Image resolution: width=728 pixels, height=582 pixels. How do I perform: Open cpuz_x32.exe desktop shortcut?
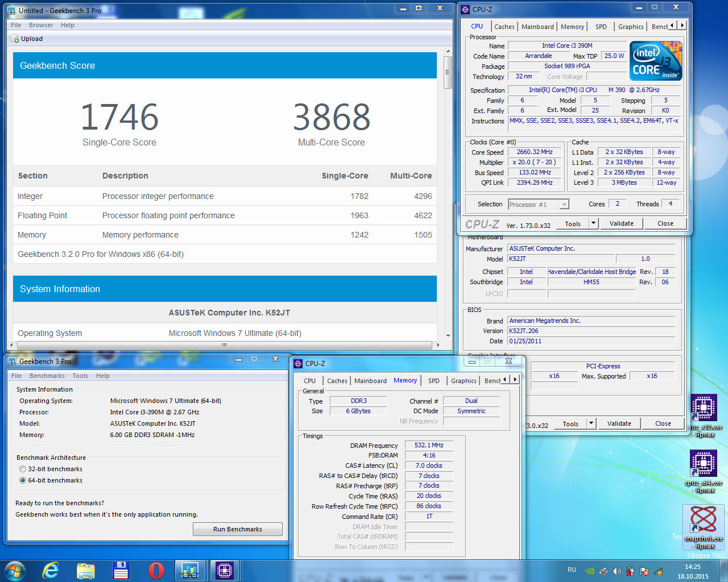pos(704,416)
